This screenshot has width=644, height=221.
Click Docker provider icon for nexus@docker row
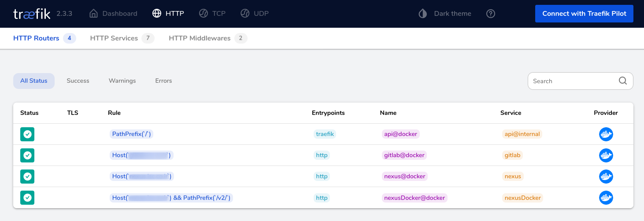pos(606,177)
